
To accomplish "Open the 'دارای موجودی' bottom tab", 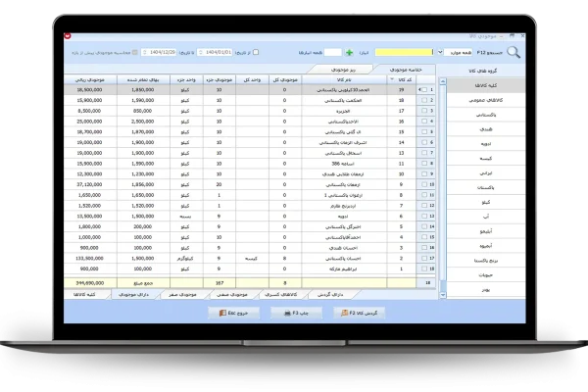I will tap(133, 294).
